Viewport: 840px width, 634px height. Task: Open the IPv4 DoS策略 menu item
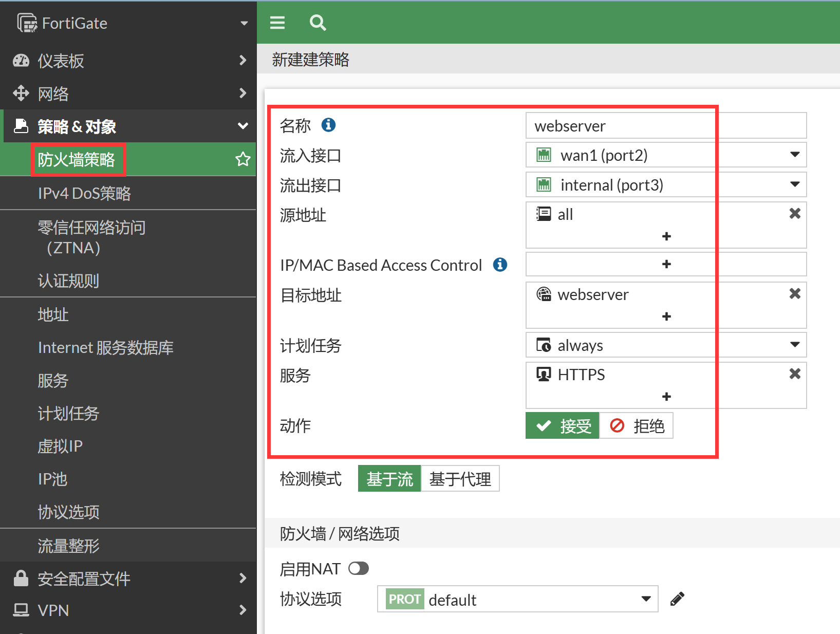[x=84, y=193]
